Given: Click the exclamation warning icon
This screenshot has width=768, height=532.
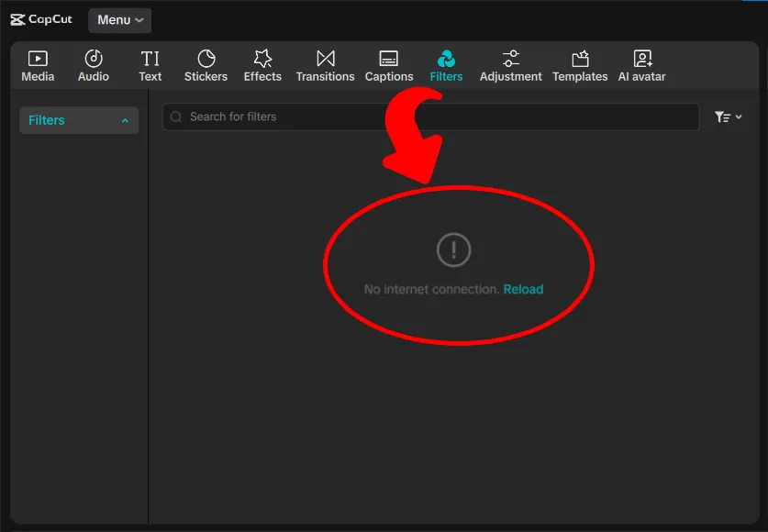Looking at the screenshot, I should pos(453,249).
